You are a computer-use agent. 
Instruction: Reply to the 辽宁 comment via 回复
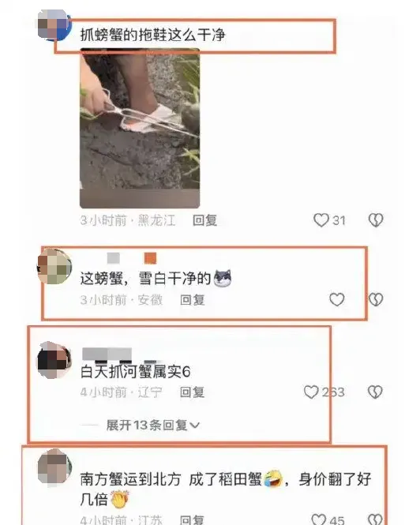[x=193, y=392]
